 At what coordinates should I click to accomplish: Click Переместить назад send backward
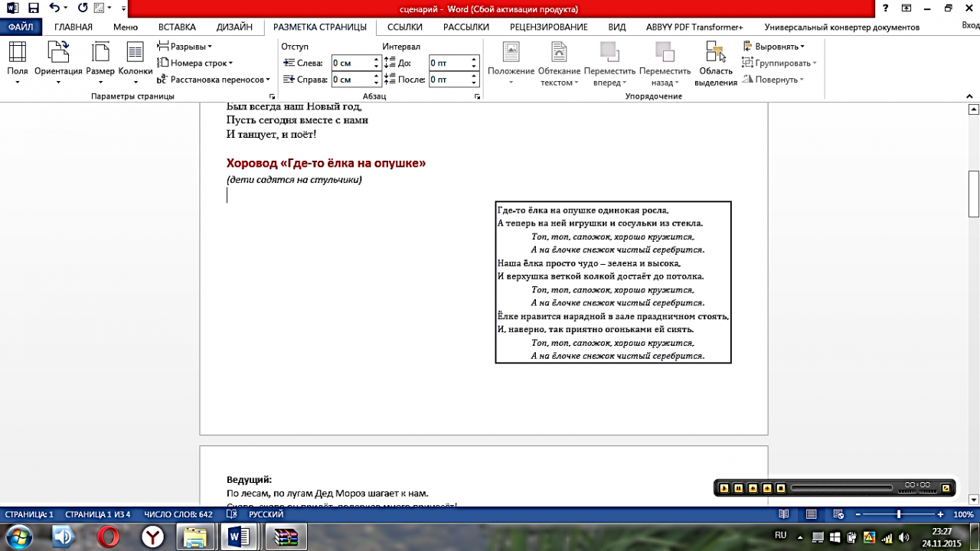pyautogui.click(x=665, y=64)
